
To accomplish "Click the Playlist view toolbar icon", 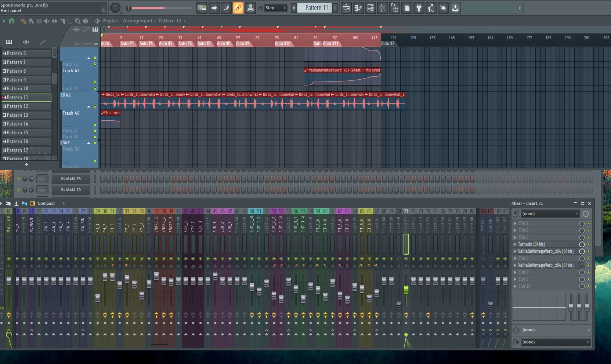I will pos(346,8).
